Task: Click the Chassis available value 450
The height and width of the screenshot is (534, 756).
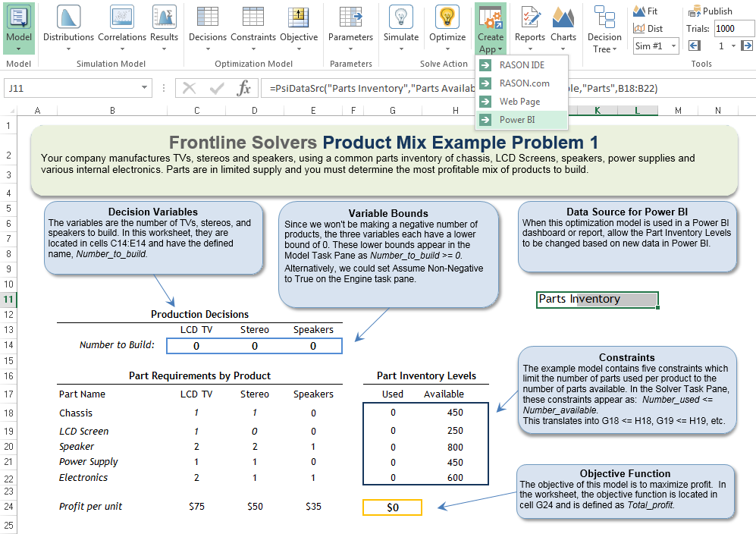Action: click(x=455, y=413)
